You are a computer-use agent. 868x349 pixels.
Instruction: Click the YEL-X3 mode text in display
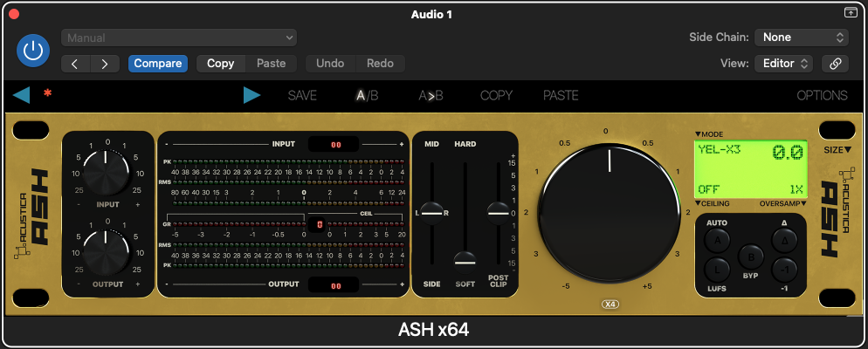[x=719, y=149]
